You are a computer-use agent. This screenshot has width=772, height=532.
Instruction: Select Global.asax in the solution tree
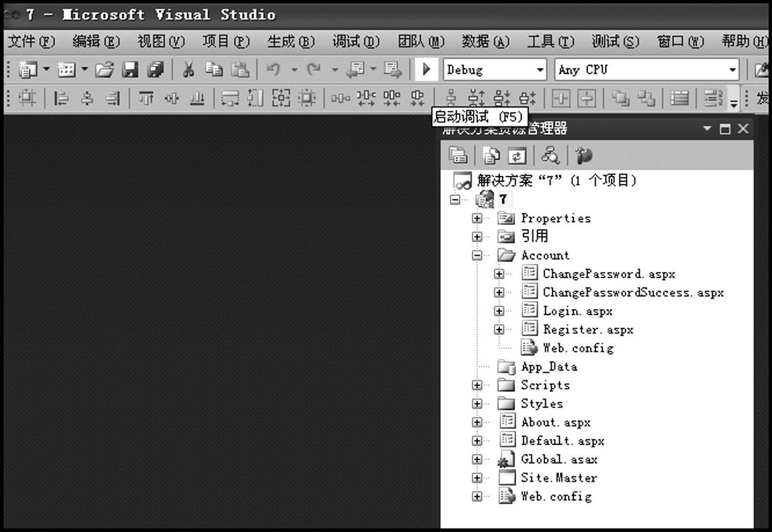pyautogui.click(x=559, y=459)
